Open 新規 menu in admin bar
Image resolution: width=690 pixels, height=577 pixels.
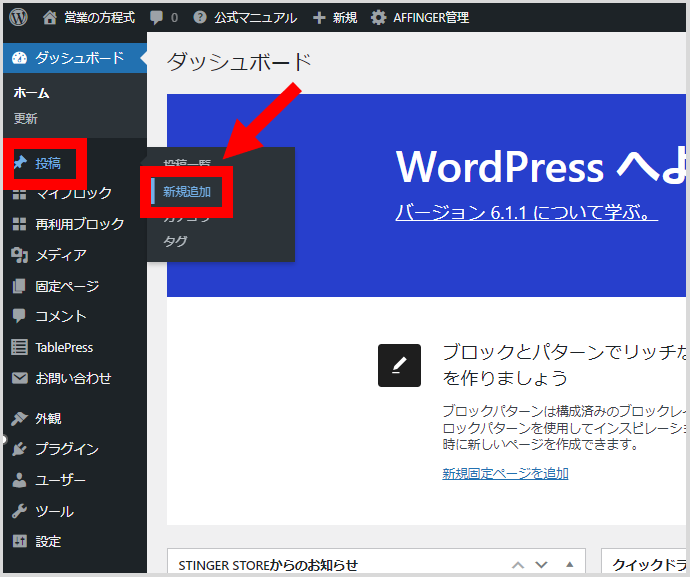[345, 18]
